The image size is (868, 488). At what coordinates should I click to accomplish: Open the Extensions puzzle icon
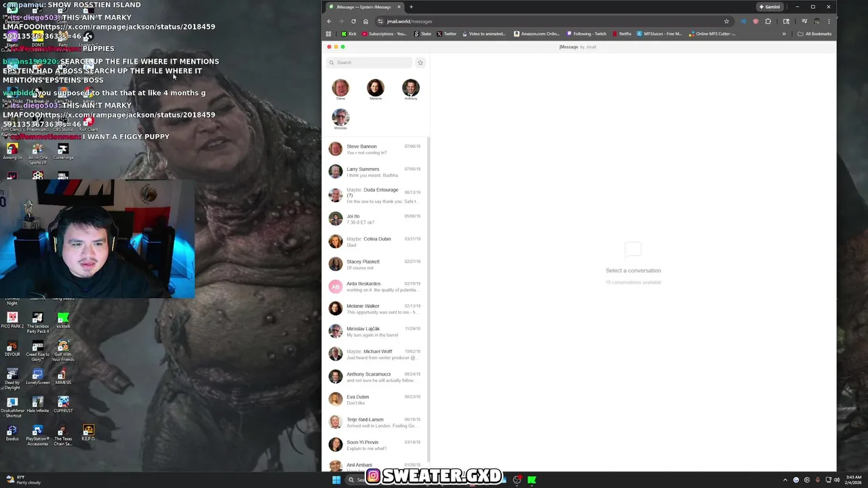coord(768,21)
